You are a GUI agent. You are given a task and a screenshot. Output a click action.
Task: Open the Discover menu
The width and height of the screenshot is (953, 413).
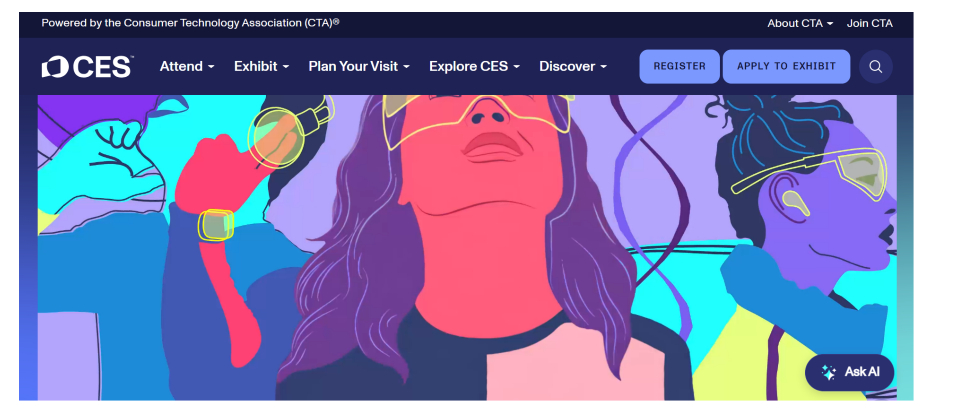573,67
